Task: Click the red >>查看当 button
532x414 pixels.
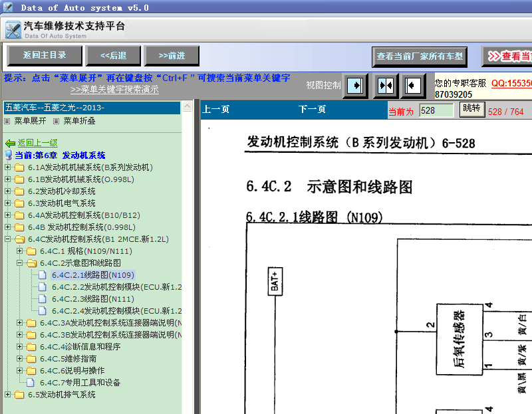Action: tap(507, 56)
